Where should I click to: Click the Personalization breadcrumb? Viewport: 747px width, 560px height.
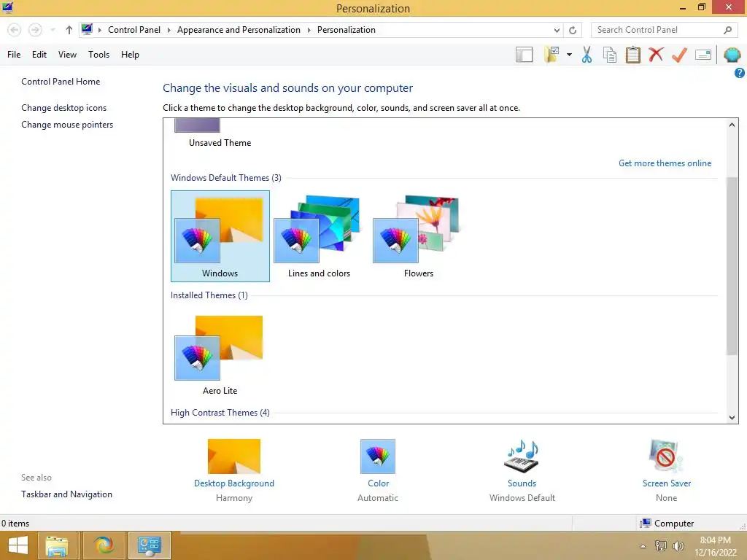pyautogui.click(x=347, y=30)
